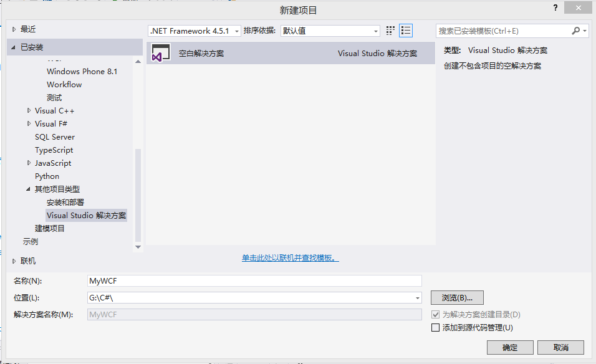Click the blank solution template icon
596x364 pixels.
click(161, 53)
